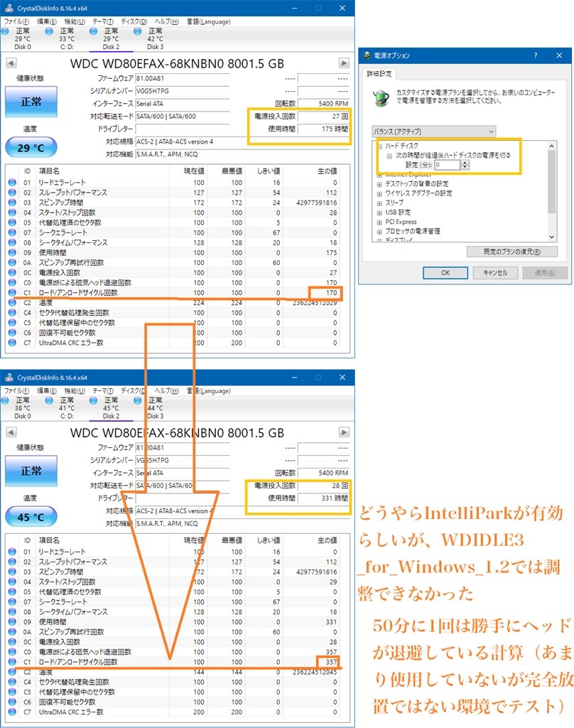
Task: Click the 適用 button
Action: pyautogui.click(x=545, y=272)
